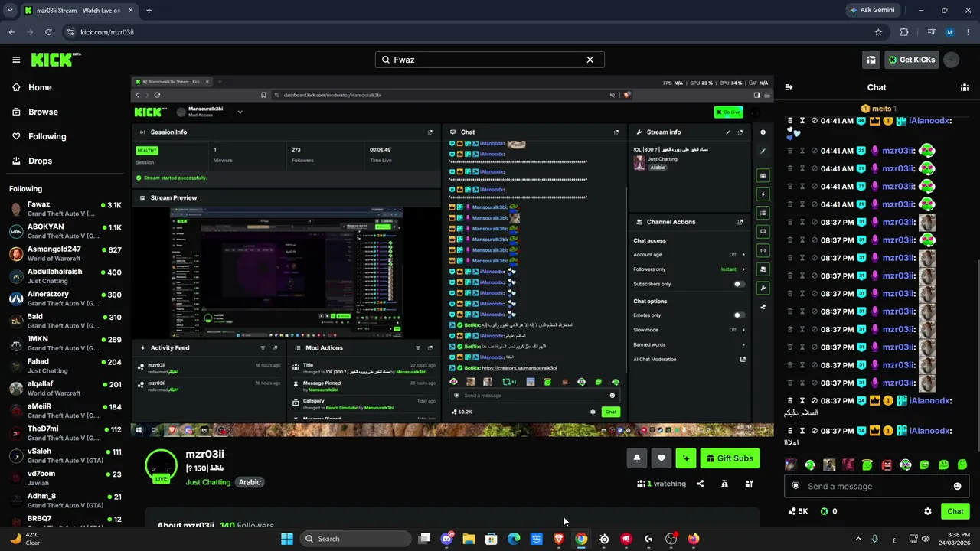Delete iAlanoodx's 04:41 AM chat message

click(x=790, y=120)
